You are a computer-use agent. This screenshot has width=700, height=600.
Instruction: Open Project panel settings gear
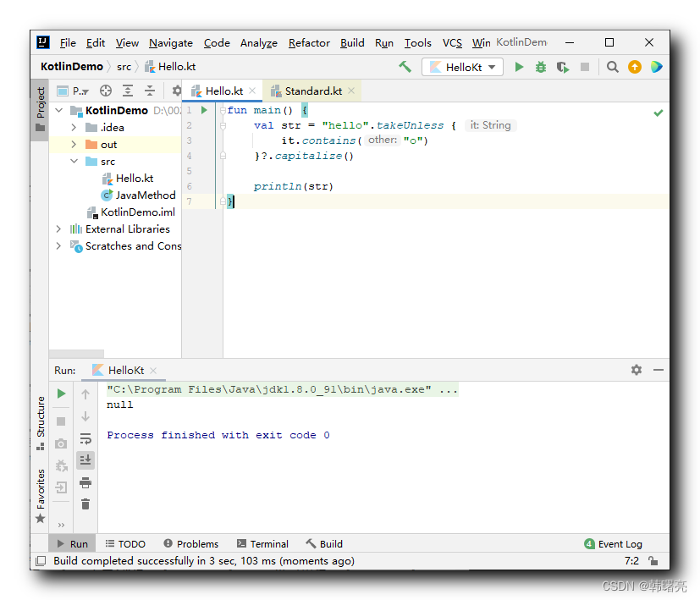pos(176,91)
